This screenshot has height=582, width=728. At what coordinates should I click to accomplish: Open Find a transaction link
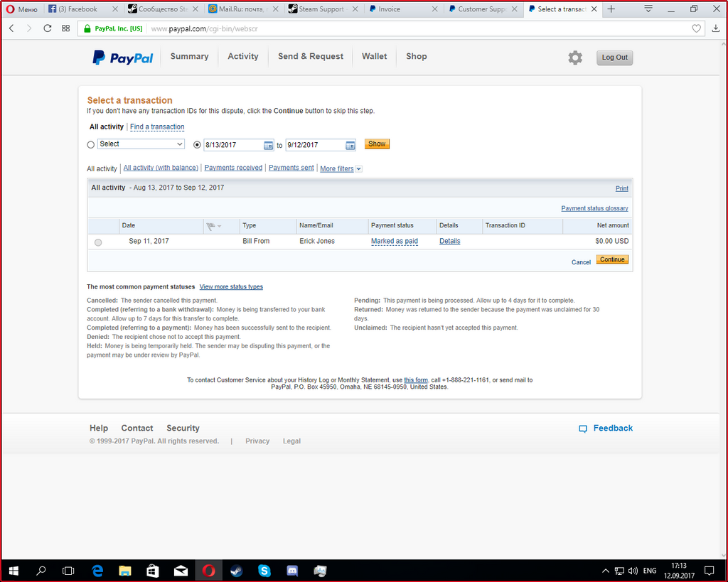pyautogui.click(x=157, y=126)
